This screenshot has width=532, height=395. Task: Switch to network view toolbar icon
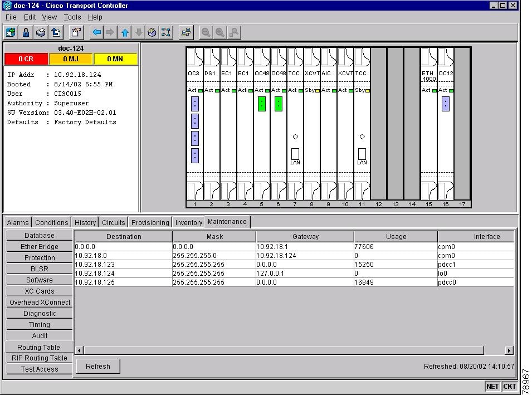pos(166,32)
